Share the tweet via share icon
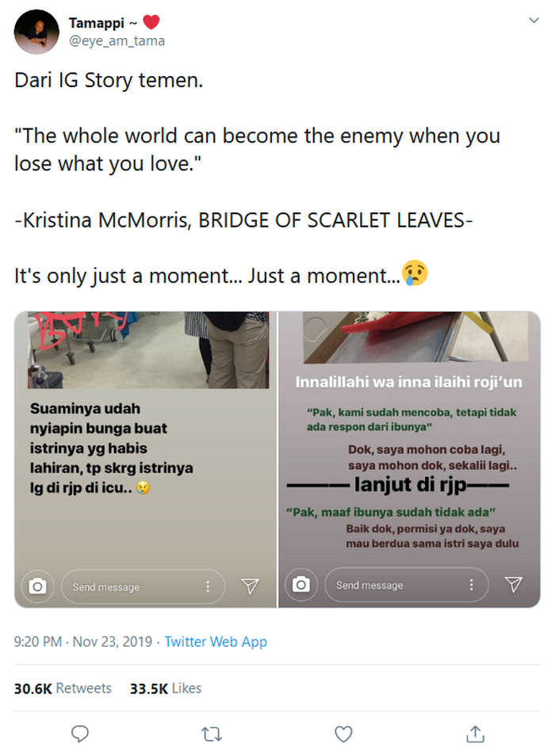 pos(475,734)
